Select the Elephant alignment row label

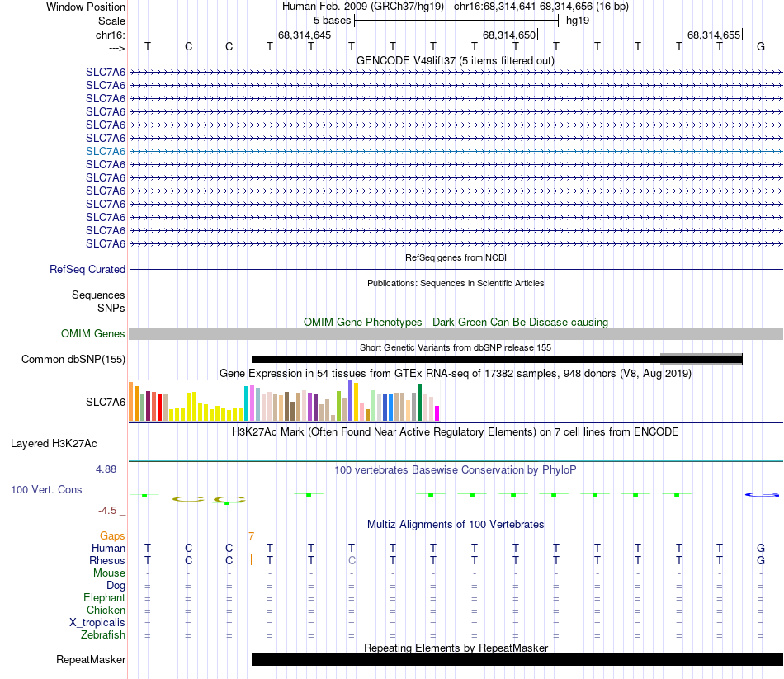(104, 598)
